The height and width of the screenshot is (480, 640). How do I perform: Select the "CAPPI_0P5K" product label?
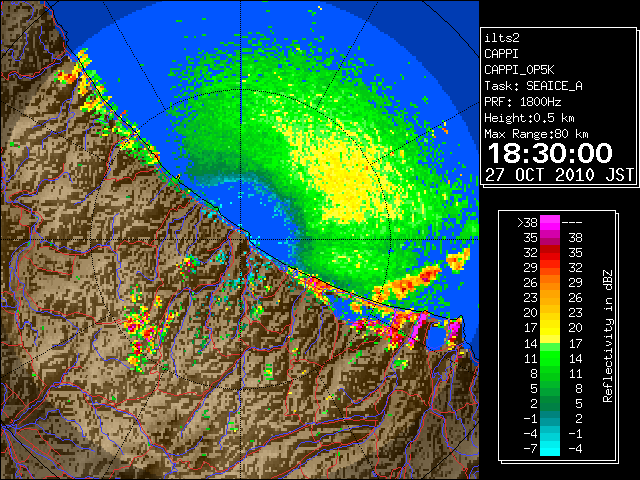[519, 70]
